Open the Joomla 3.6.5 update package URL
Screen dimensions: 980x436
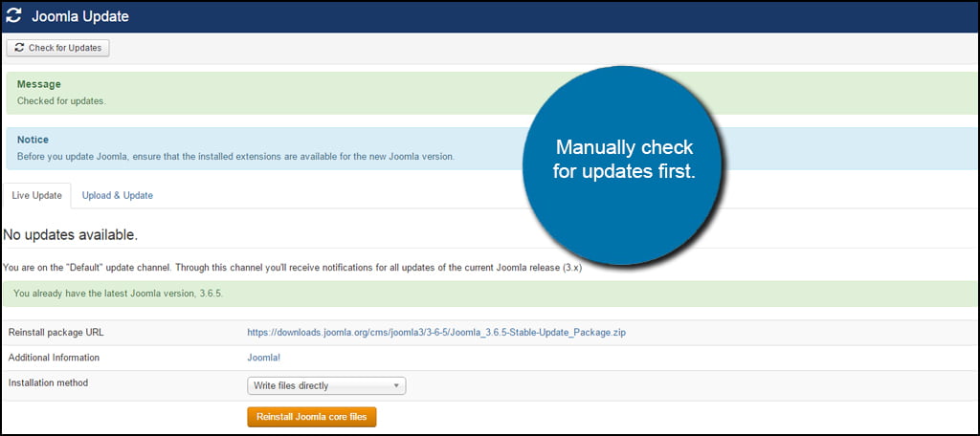pyautogui.click(x=436, y=333)
